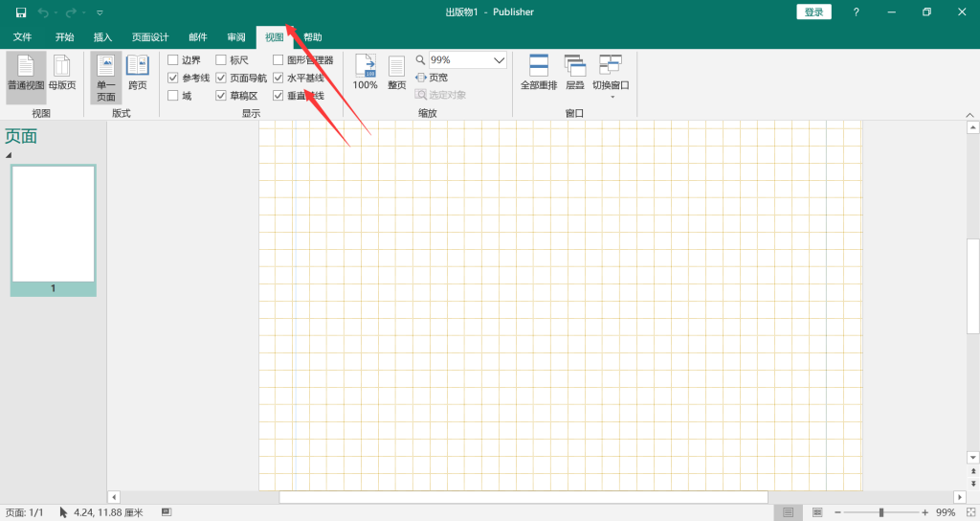This screenshot has height=521, width=980.
Task: Click the Undo arrow icon
Action: pos(42,11)
